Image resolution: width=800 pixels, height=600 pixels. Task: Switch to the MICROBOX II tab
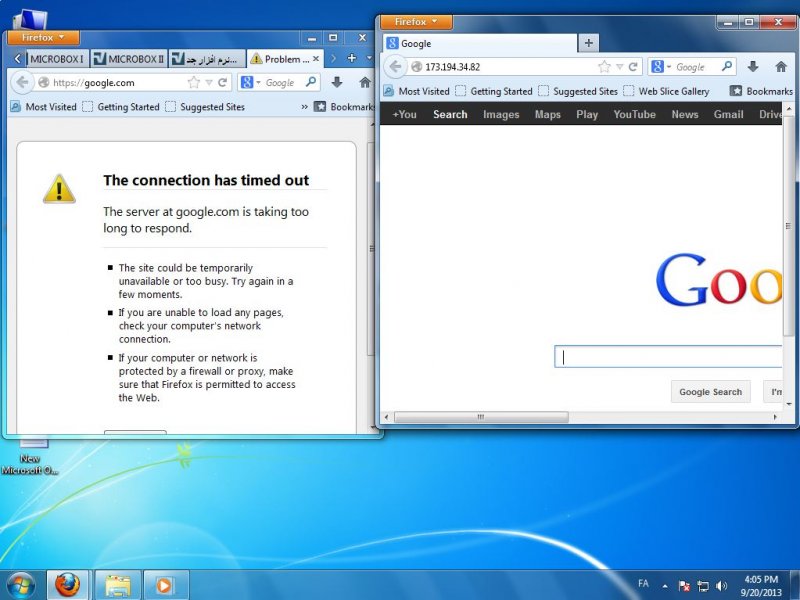[130, 59]
